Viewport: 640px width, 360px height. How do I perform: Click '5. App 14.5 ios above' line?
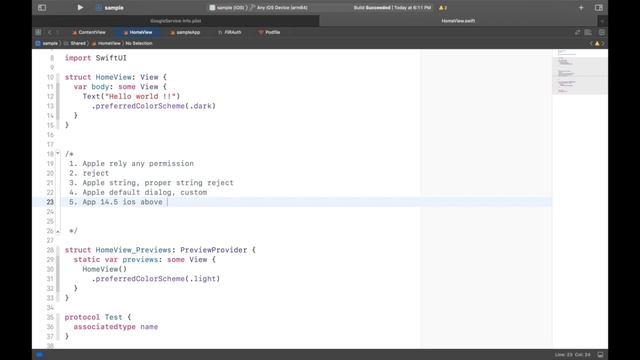[116, 202]
